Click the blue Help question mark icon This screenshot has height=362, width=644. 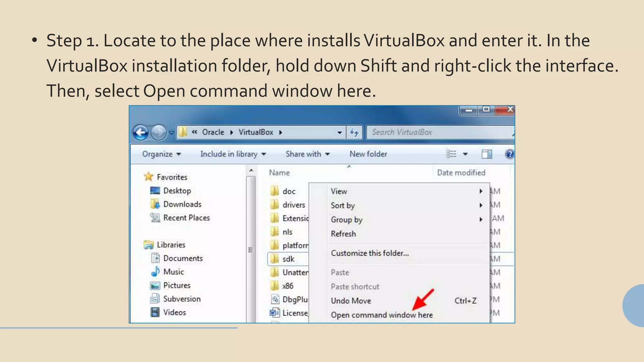tap(509, 154)
